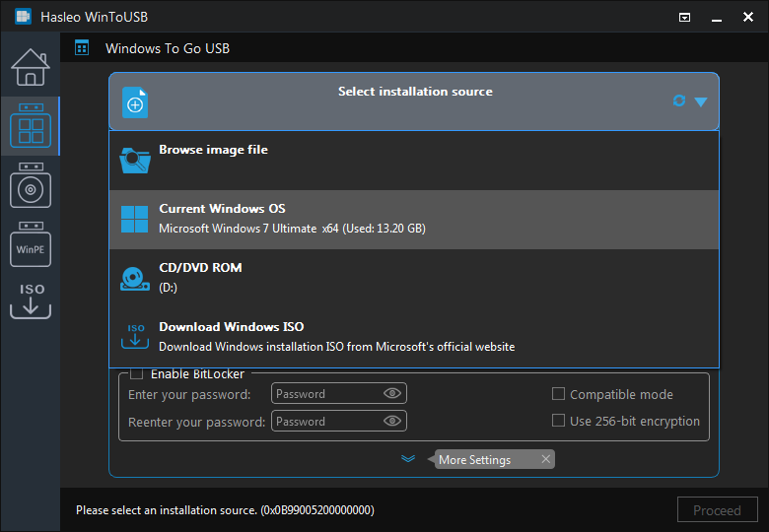Open ISO download sidebar icon
This screenshot has height=532, width=769.
(x=31, y=300)
